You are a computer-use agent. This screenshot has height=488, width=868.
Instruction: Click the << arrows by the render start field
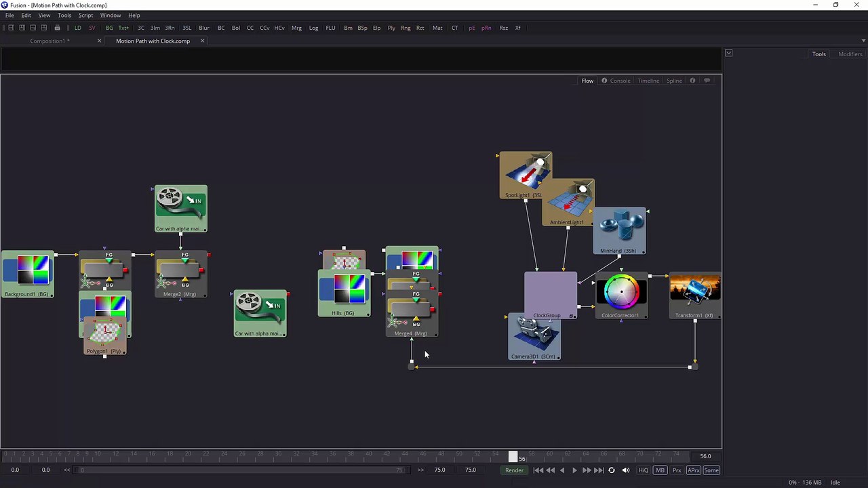coord(66,470)
